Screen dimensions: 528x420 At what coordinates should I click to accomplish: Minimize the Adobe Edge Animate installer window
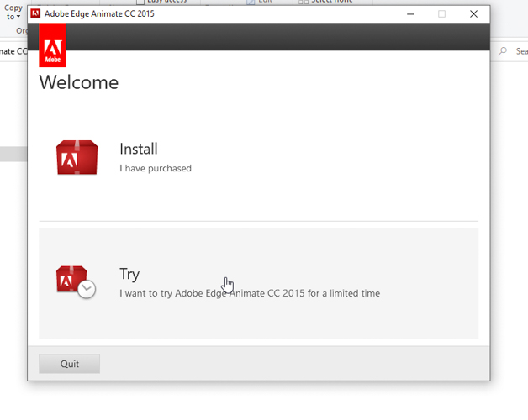click(409, 13)
